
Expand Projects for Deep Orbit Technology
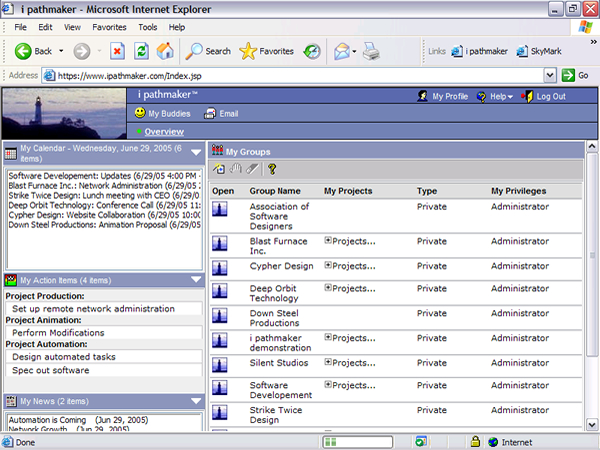(x=328, y=287)
